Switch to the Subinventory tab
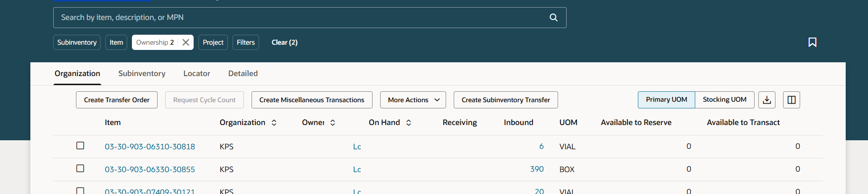The image size is (868, 194). point(141,74)
